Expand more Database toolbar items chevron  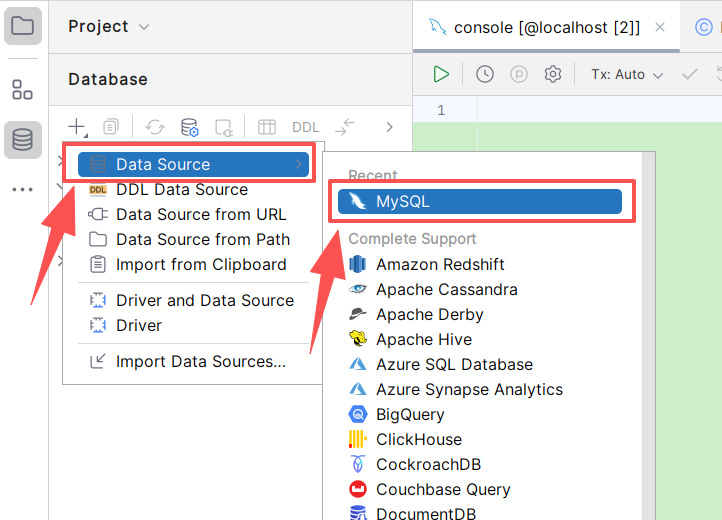click(x=390, y=127)
